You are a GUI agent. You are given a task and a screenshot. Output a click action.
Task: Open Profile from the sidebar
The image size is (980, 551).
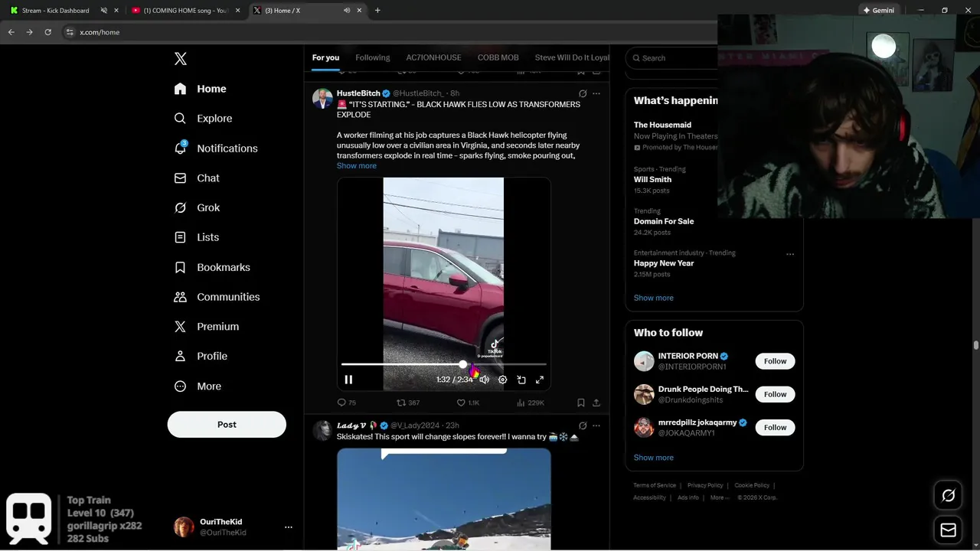click(x=201, y=356)
